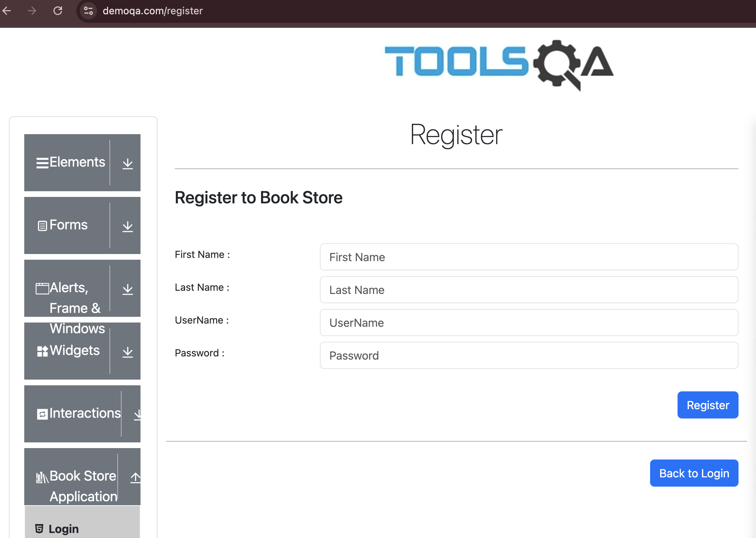Open the Alerts, Frame & Windows group
Screen dimensions: 756x538
[82, 288]
